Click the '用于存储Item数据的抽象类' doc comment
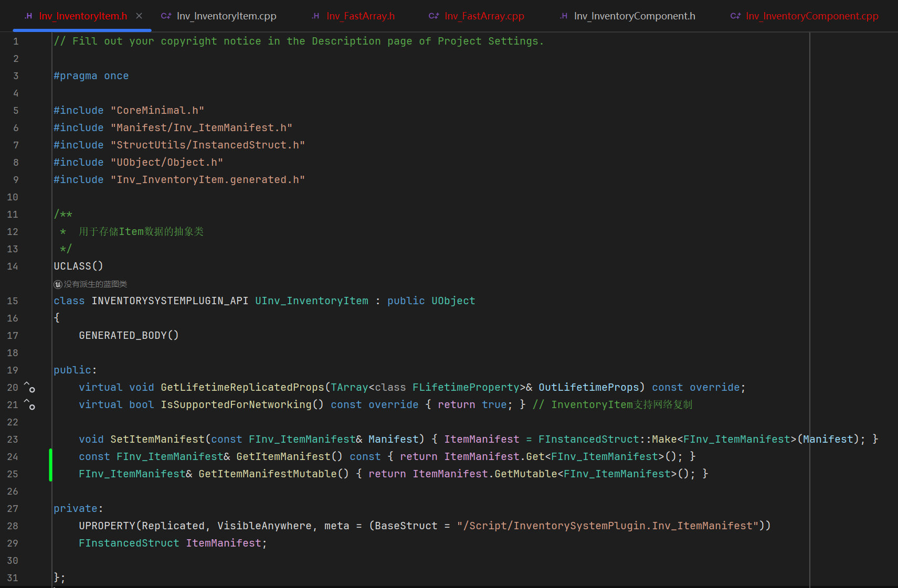 (141, 232)
